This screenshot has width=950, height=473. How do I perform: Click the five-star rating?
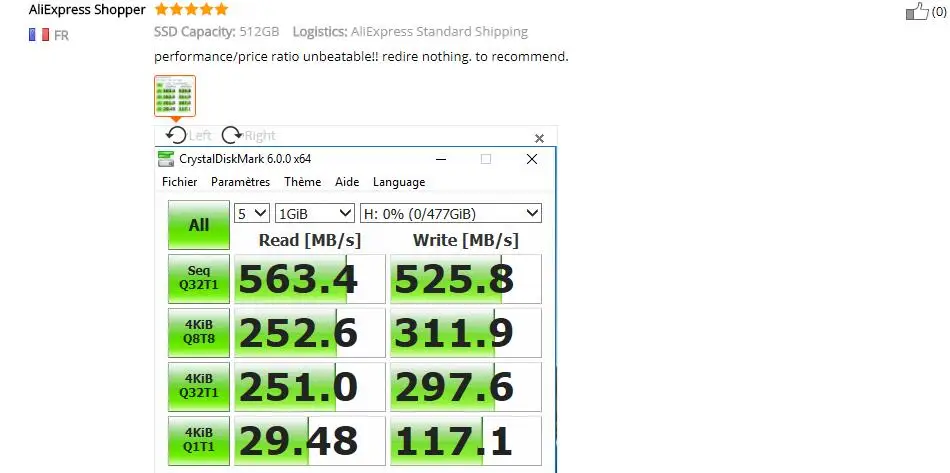(191, 9)
